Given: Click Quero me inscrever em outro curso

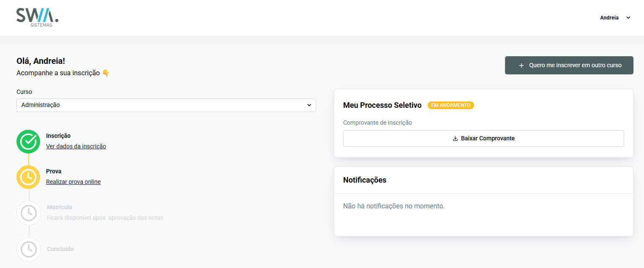Looking at the screenshot, I should click(x=569, y=65).
